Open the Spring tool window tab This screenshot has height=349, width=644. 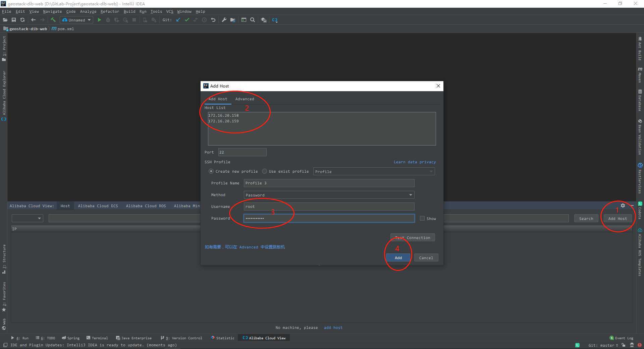click(71, 338)
